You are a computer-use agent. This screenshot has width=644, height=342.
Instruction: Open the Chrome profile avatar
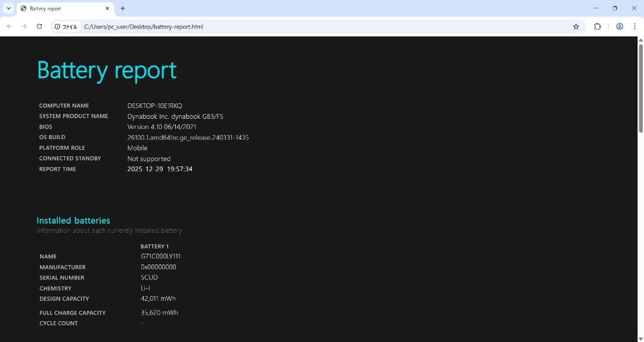[x=620, y=26]
